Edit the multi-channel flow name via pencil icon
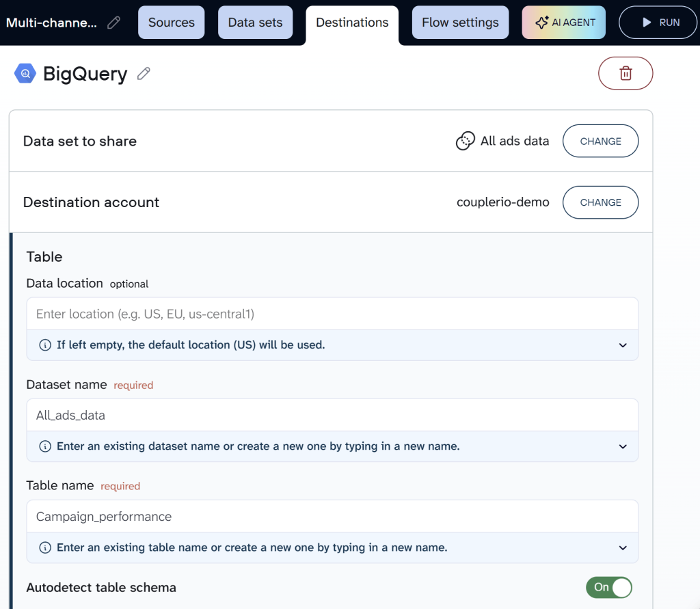Screen dimensions: 700x609 point(113,21)
